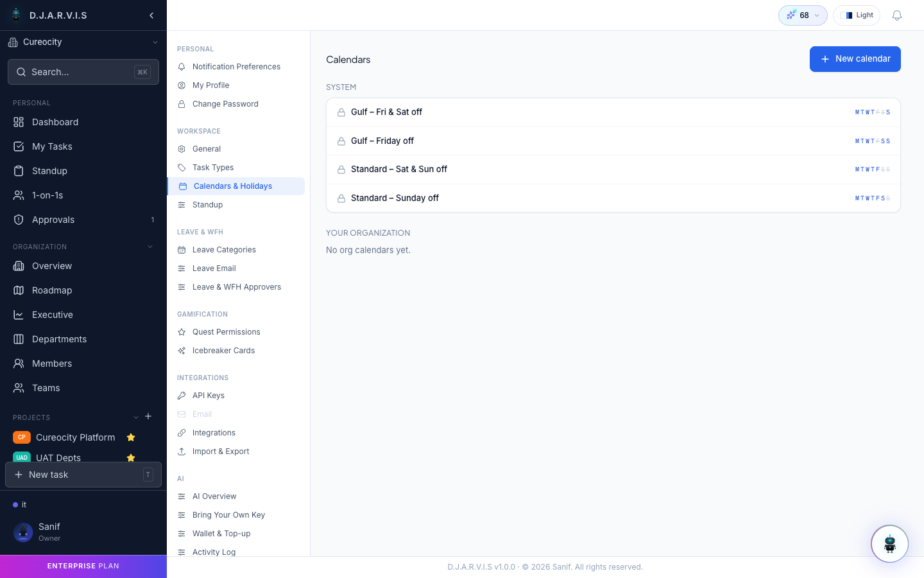Open the Cureocity workspace switcher
924x578 pixels.
(x=83, y=42)
